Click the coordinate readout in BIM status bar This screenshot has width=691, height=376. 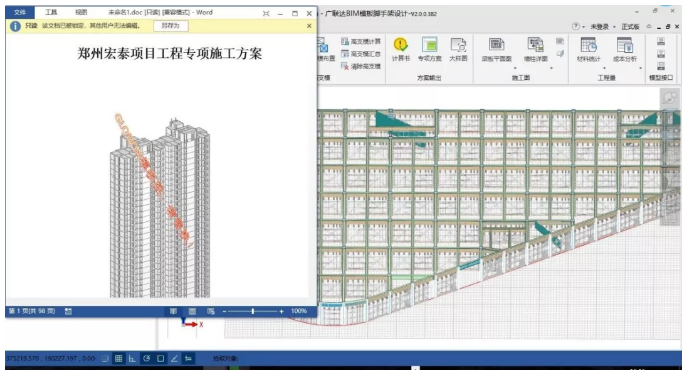(x=51, y=358)
